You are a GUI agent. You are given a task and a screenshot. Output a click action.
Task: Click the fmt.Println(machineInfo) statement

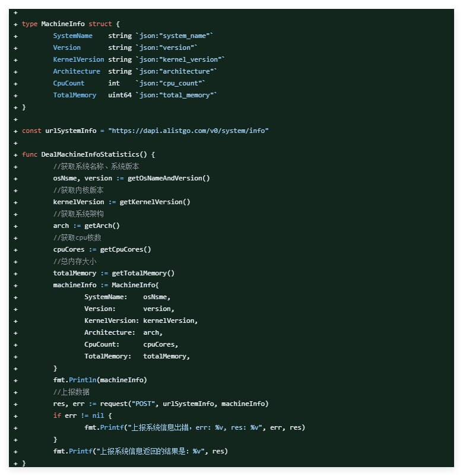pos(100,380)
